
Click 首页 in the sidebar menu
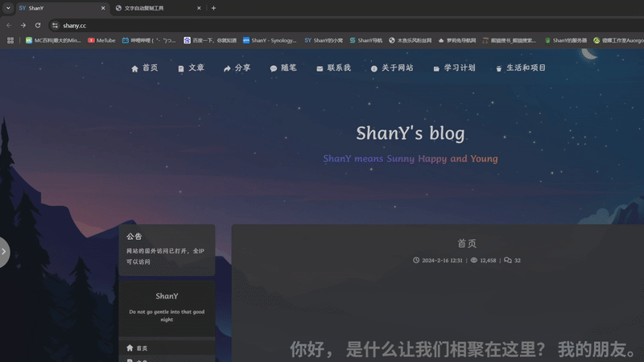tap(142, 348)
